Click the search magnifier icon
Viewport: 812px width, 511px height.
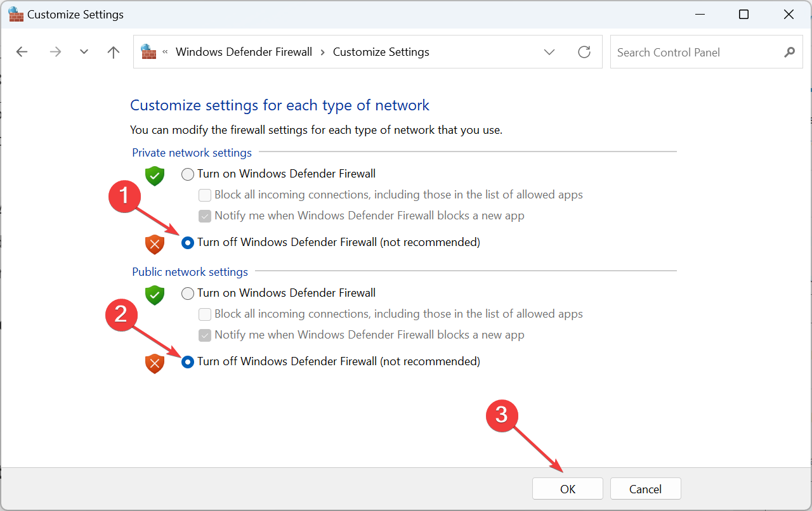tap(789, 52)
